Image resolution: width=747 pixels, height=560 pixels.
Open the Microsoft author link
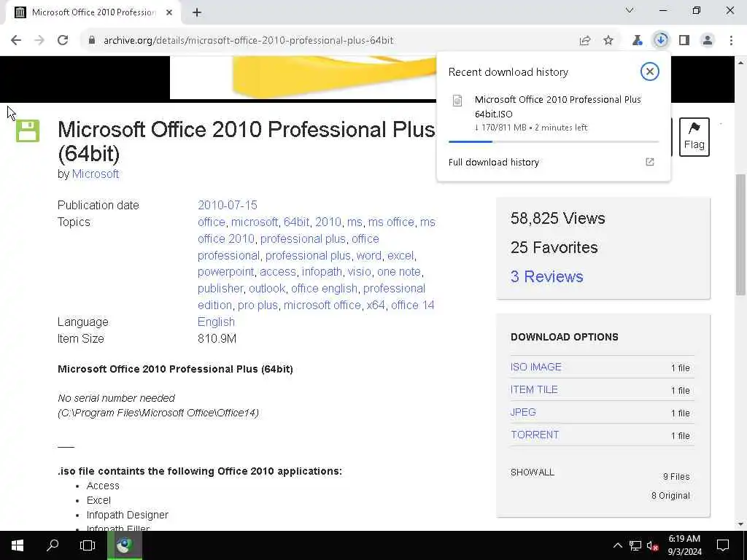click(x=96, y=174)
